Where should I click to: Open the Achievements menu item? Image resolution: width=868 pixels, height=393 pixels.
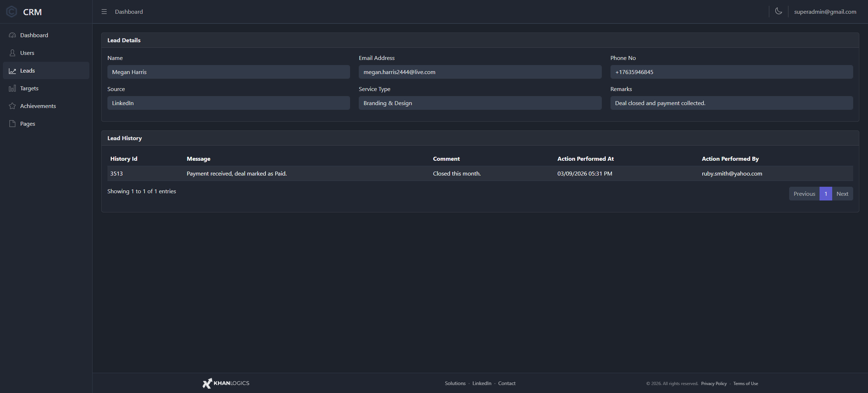point(46,106)
